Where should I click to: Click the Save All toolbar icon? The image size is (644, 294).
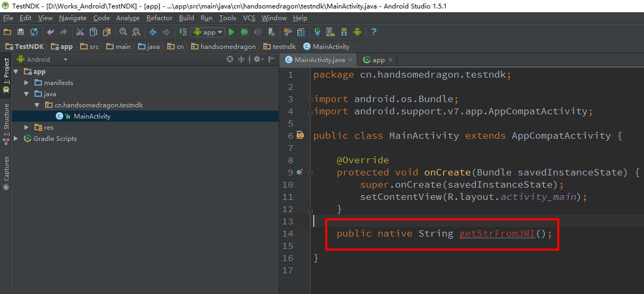(x=21, y=32)
